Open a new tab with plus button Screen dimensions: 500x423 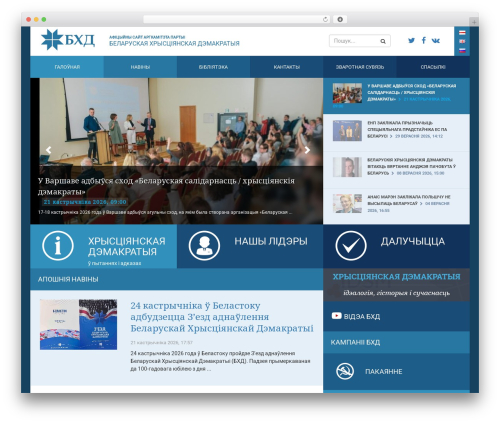(474, 22)
